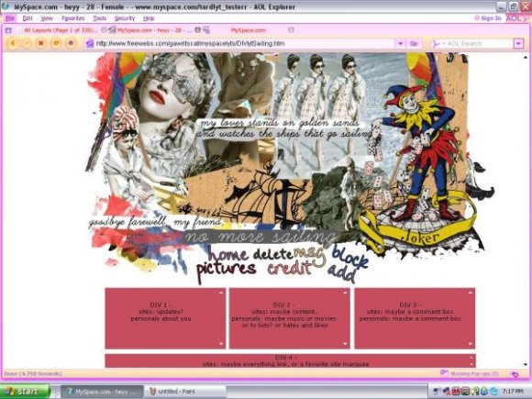Click the Forward navigation arrow button
Viewport: 532px width, 399px height.
point(27,43)
